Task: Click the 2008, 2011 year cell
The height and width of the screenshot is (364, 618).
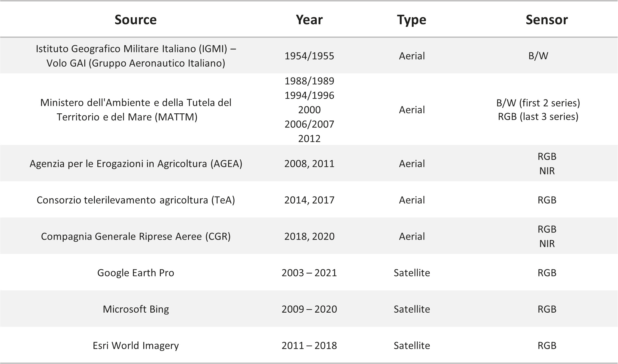Action: tap(309, 164)
